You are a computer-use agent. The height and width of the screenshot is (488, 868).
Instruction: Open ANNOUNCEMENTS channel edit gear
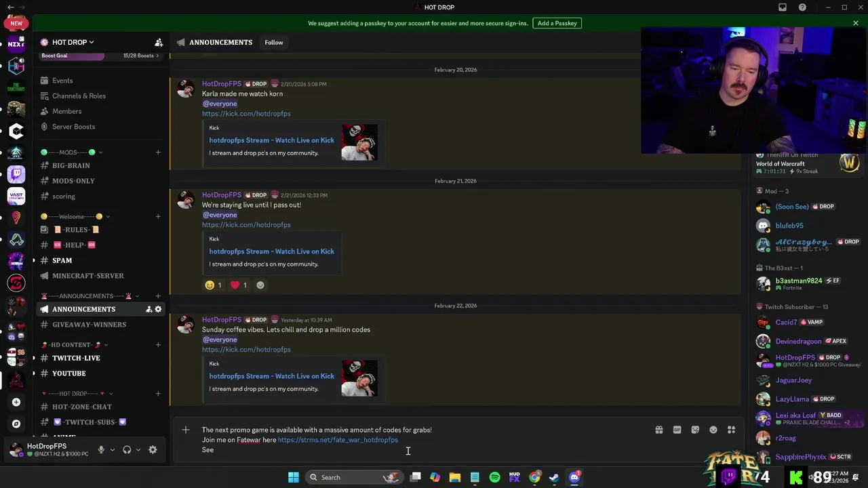[x=158, y=309]
